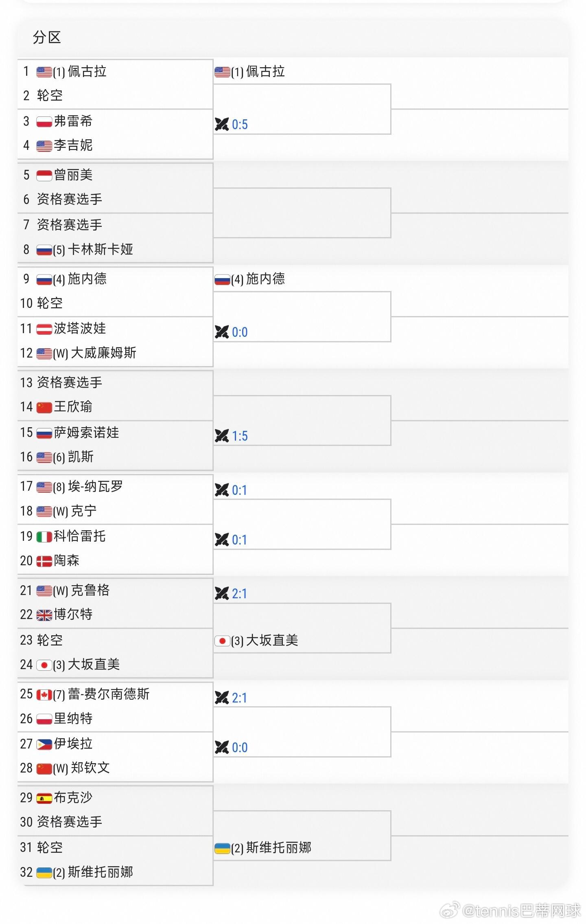Click the Philippines flag beside 伊埃拉

point(44,744)
